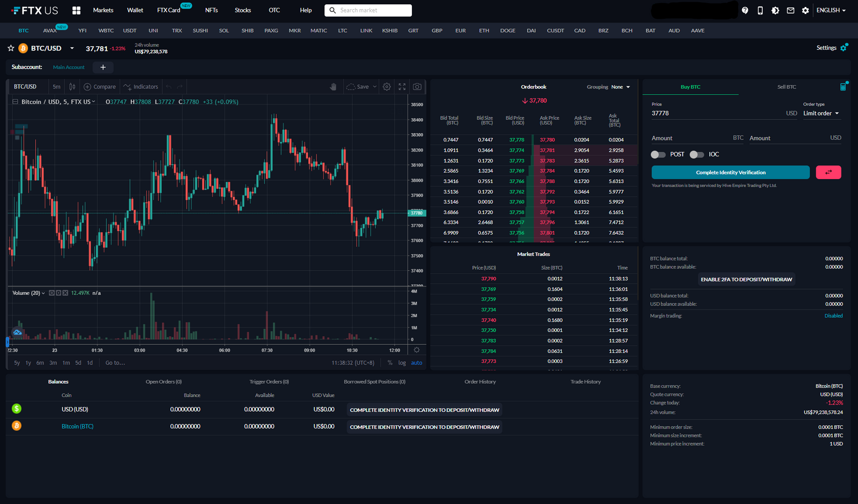Click Complete Identity Verification teal button
This screenshot has height=504, width=858.
click(x=730, y=172)
